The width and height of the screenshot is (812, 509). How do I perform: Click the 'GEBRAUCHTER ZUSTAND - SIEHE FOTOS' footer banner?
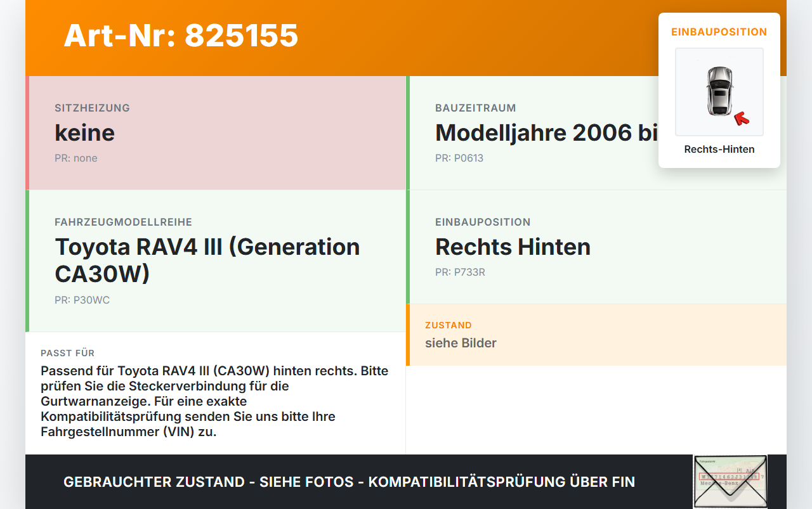pyautogui.click(x=349, y=482)
